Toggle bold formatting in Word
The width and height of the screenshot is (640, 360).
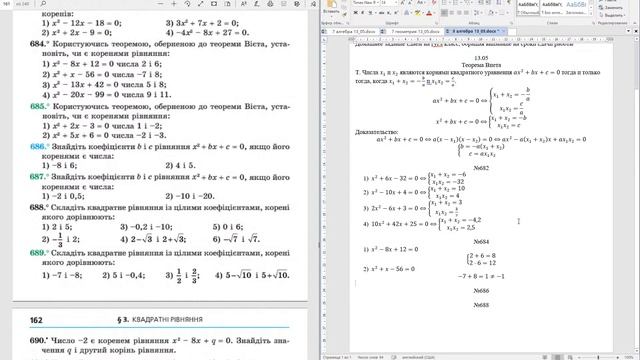[356, 13]
